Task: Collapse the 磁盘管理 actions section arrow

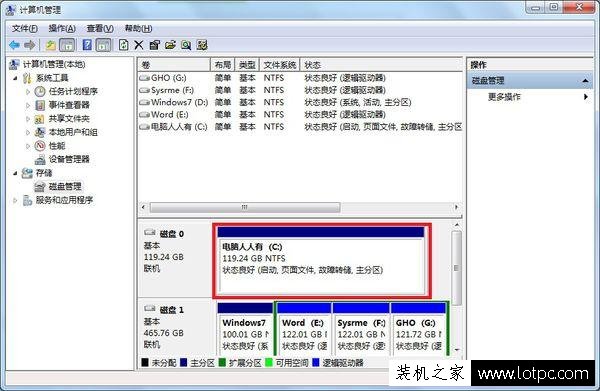Action: [x=585, y=81]
